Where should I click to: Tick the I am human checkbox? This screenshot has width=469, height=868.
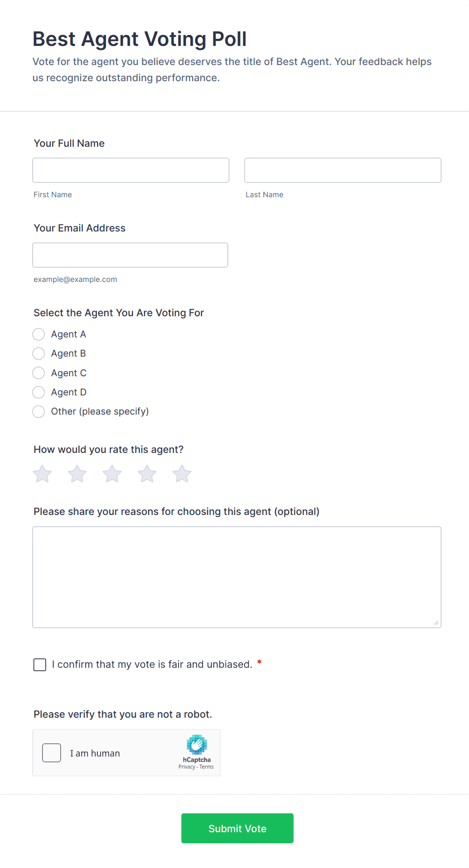[x=51, y=753]
